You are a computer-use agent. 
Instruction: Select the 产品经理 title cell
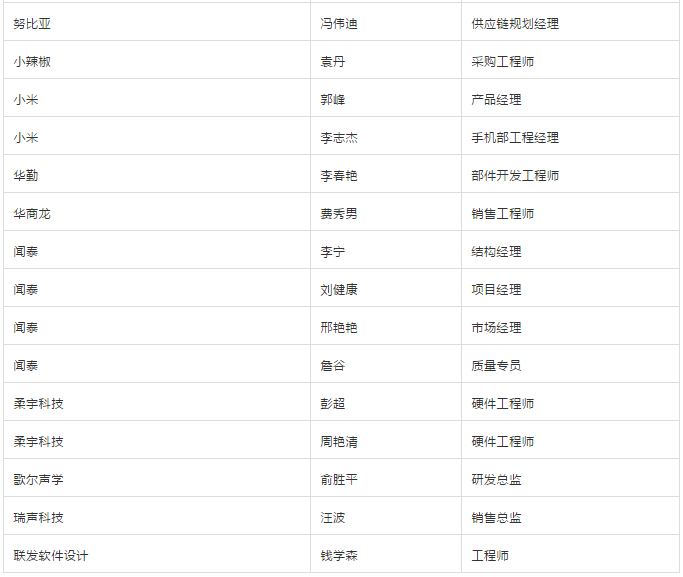tap(497, 99)
